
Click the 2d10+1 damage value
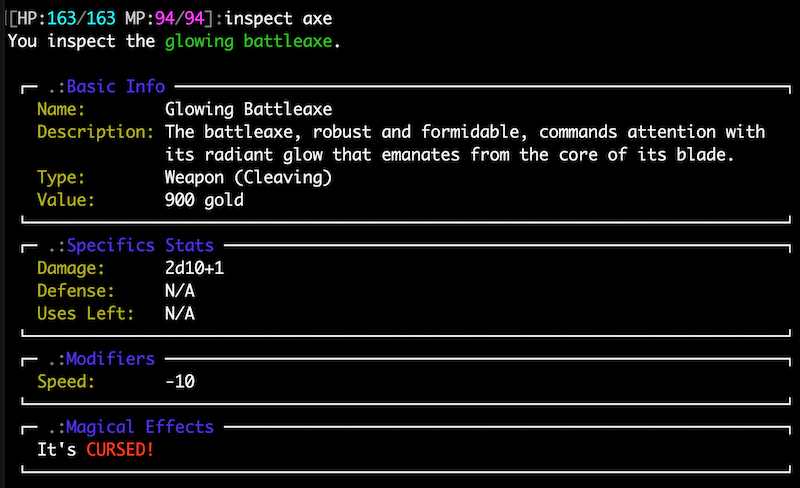point(194,268)
